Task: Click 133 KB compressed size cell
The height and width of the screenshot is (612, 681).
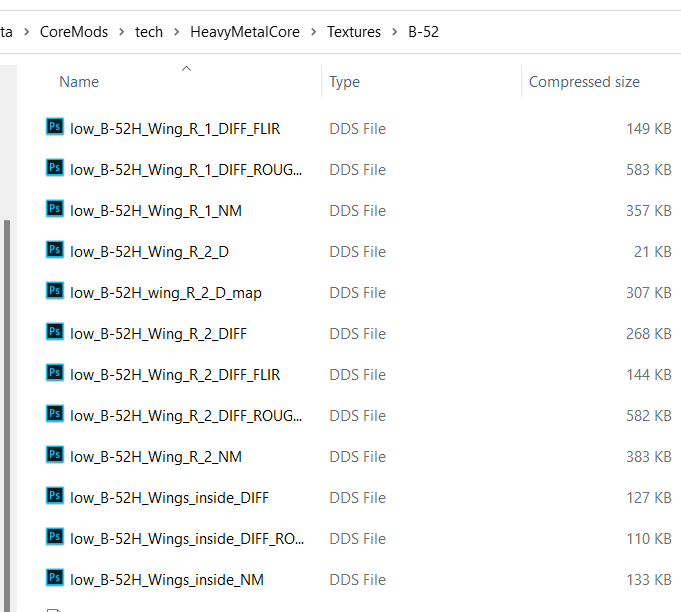Action: (x=649, y=580)
